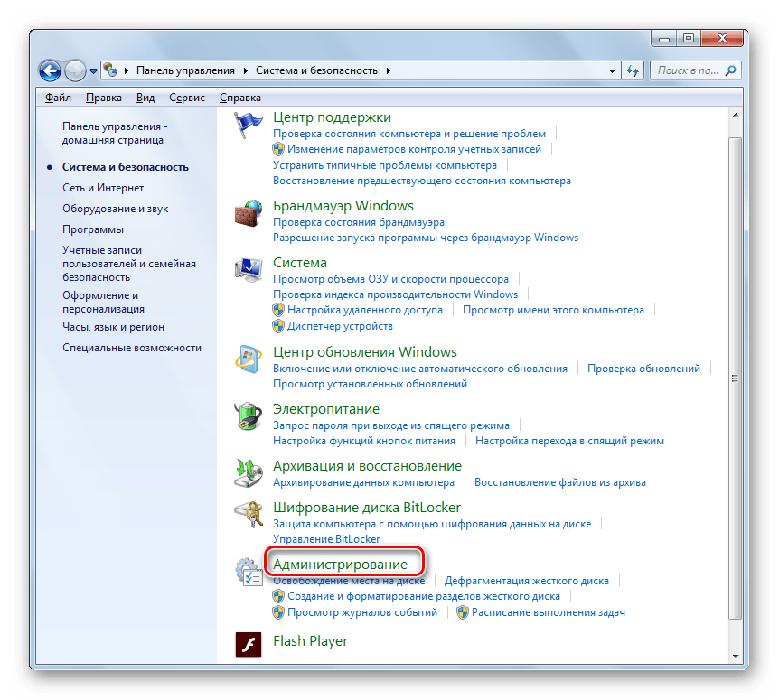Open the Администрирование link
Viewport: 779px width, 700px height.
click(x=340, y=565)
